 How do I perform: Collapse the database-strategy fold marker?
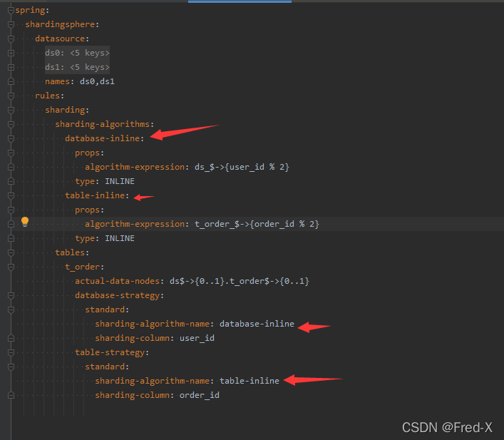11,295
